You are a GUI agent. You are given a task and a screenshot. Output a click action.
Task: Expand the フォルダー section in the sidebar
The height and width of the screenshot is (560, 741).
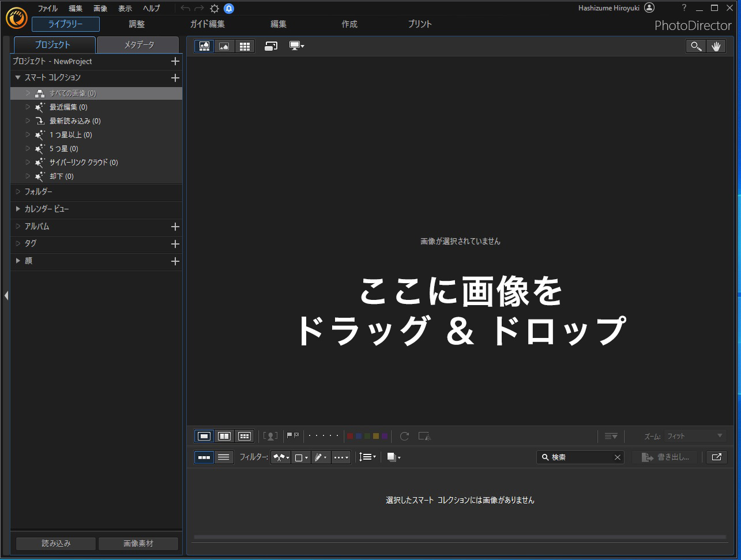point(18,192)
